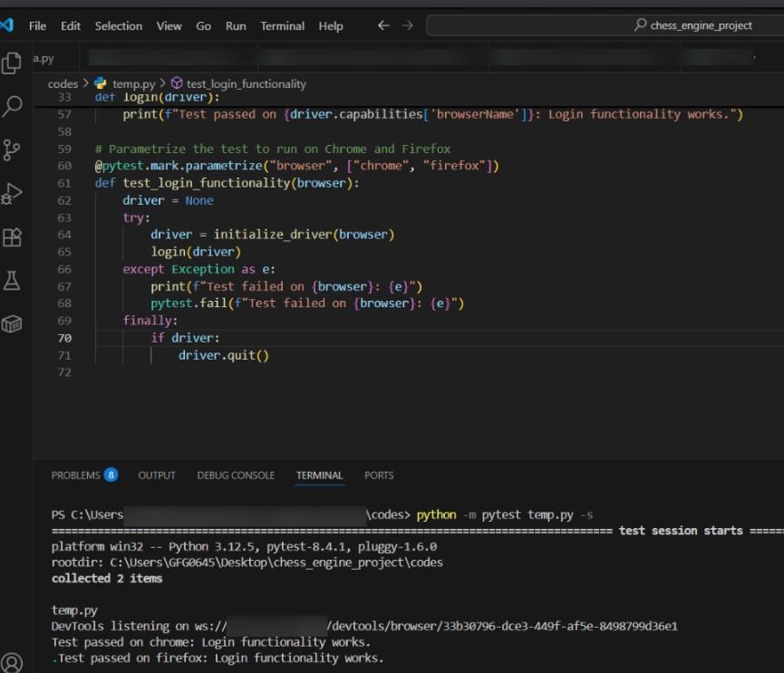Open the Extensions view
The height and width of the screenshot is (673, 784).
13,237
